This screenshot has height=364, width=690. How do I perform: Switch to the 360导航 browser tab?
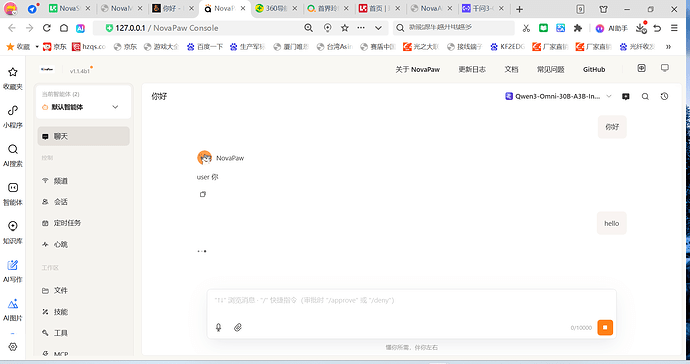tap(276, 8)
